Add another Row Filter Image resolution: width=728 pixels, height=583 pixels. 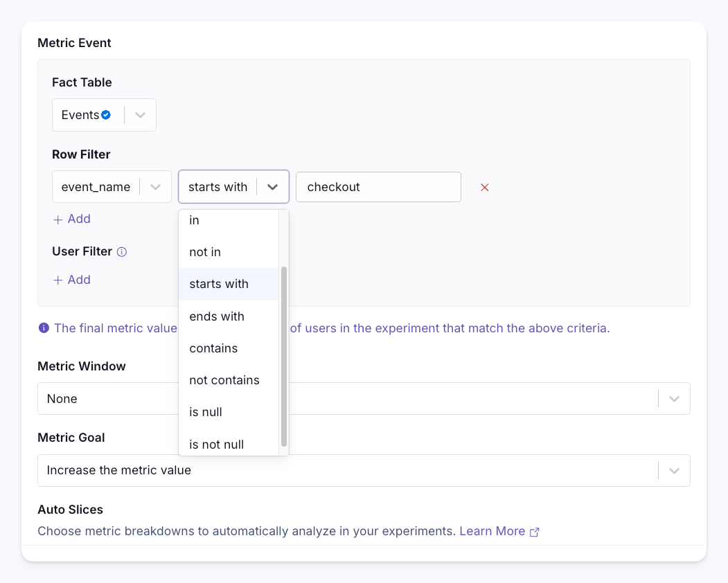point(72,219)
